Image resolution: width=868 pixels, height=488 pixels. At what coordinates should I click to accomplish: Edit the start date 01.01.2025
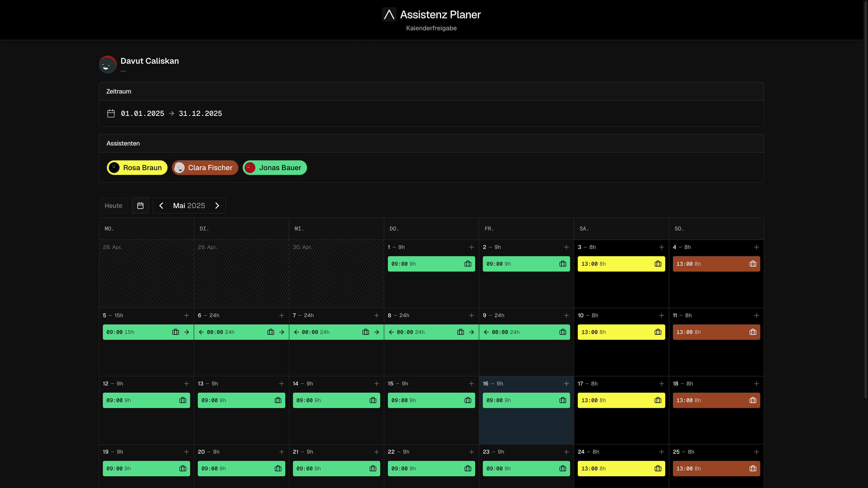pos(143,113)
